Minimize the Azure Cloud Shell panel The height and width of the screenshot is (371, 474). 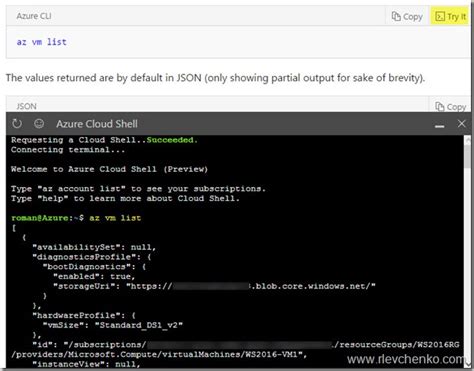click(x=439, y=126)
